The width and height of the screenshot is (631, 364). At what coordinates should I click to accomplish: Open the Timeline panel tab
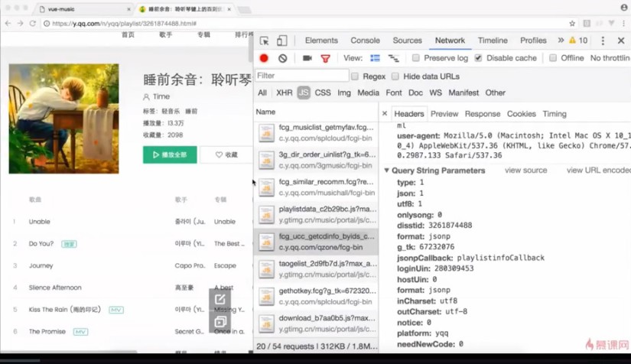[493, 41]
